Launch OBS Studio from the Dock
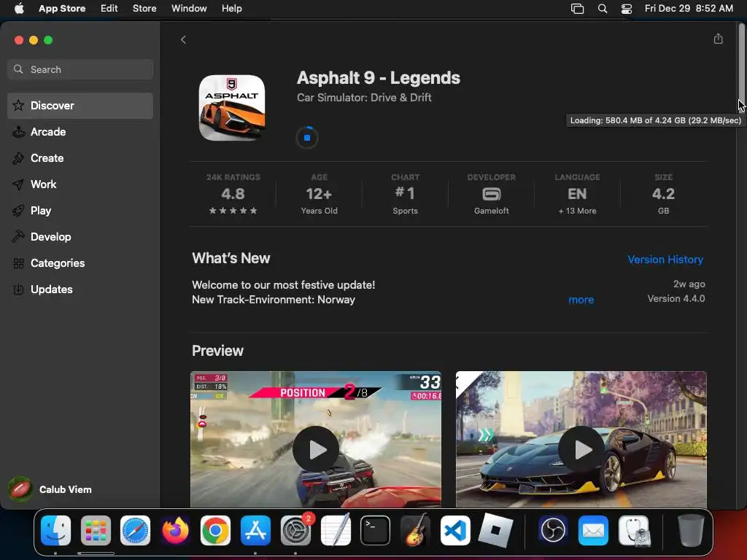 point(553,531)
